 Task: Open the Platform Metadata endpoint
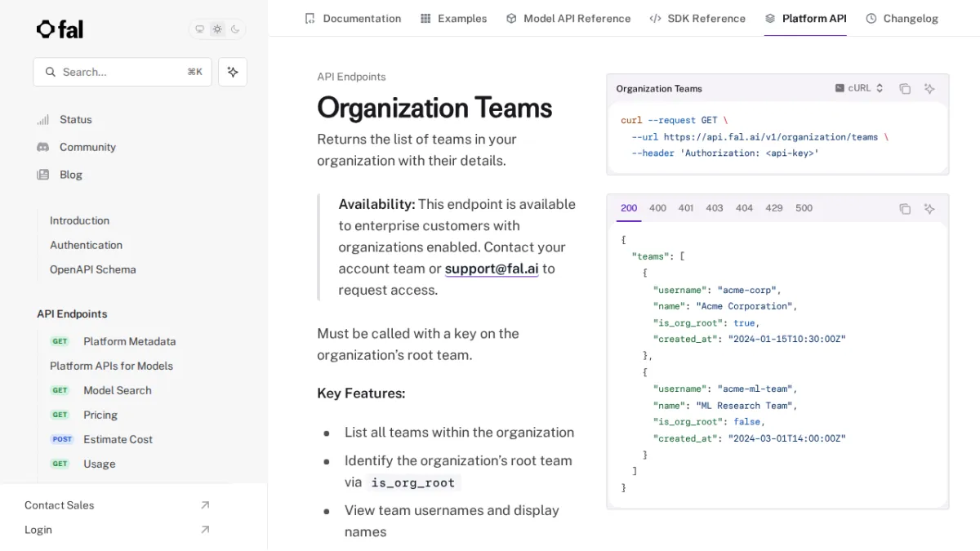point(129,341)
